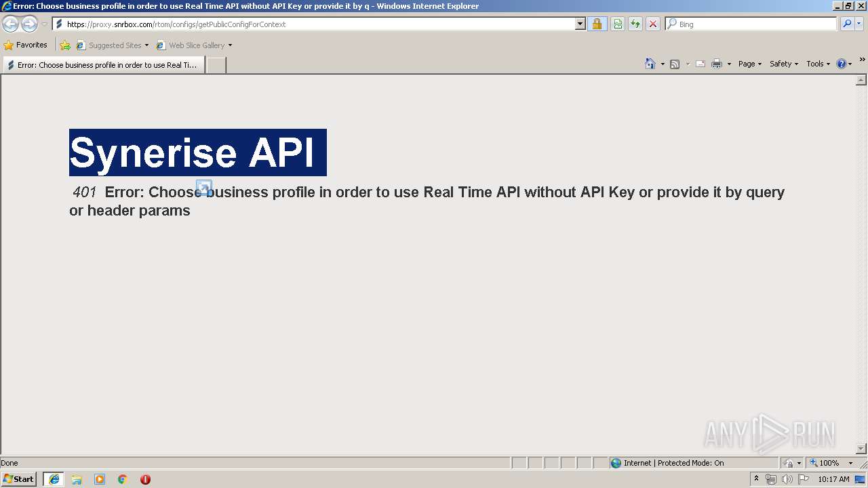Click the 100% zoom level button
Image resolution: width=868 pixels, height=488 pixels.
click(x=825, y=463)
